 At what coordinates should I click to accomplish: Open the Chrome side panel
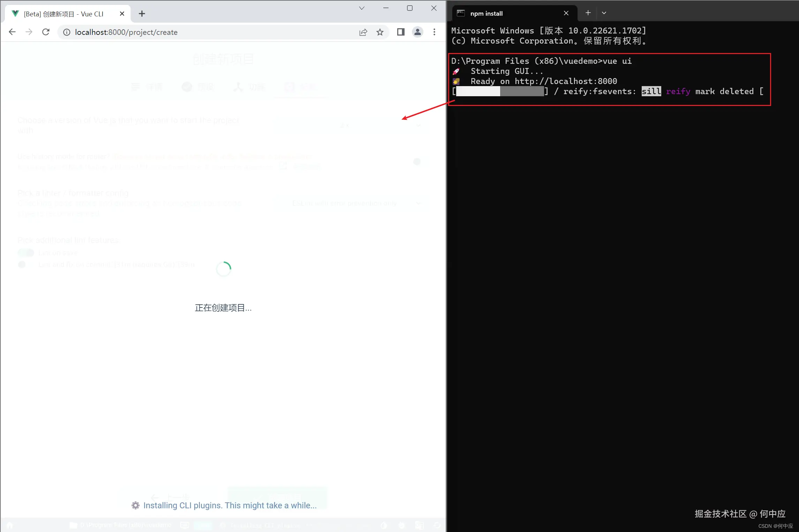pyautogui.click(x=400, y=32)
